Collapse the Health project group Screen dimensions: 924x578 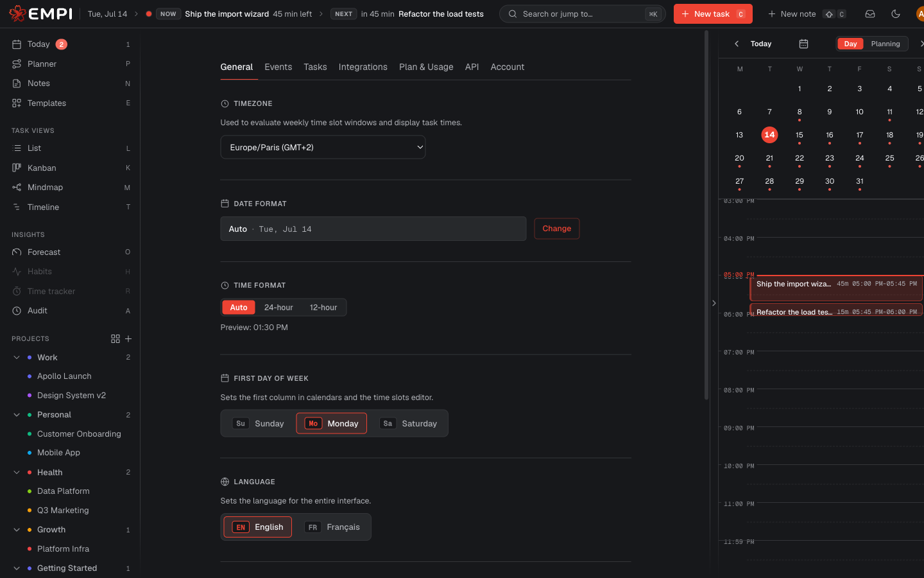[x=17, y=472]
